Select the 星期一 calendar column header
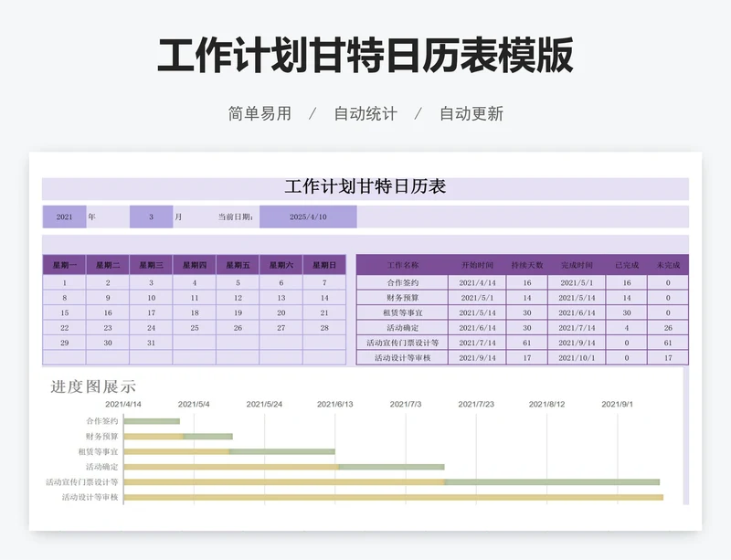The height and width of the screenshot is (560, 731). coord(64,265)
